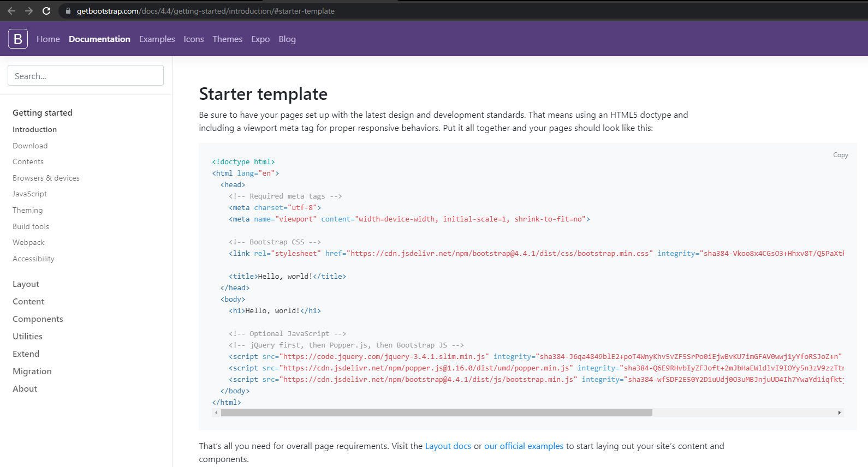Expand the Layout sidebar section
This screenshot has width=868, height=467.
[26, 284]
